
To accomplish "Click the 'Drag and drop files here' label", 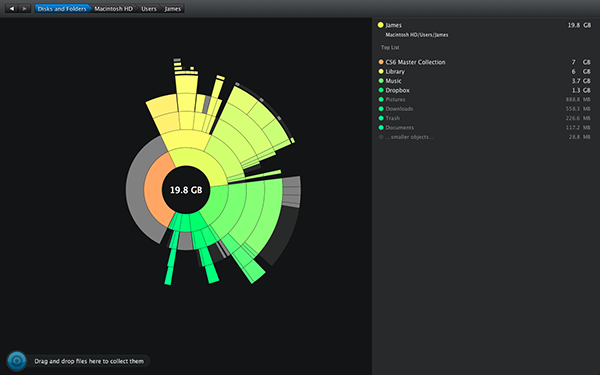I will (89, 361).
